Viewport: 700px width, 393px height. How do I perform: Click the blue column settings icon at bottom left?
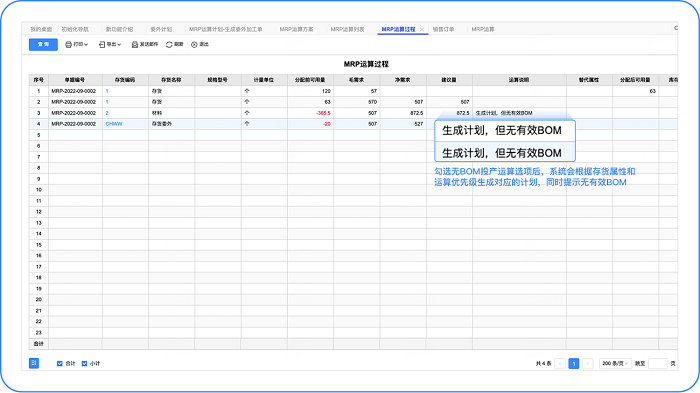click(34, 363)
